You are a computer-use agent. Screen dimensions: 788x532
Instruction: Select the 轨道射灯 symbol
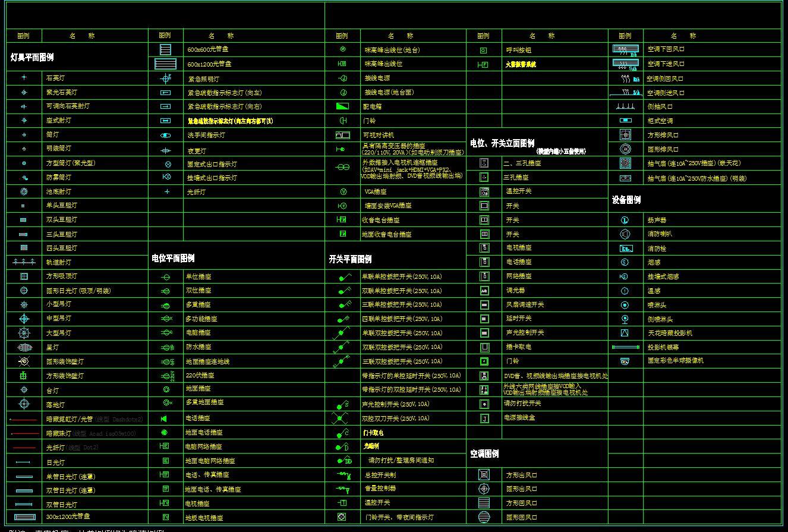point(24,262)
